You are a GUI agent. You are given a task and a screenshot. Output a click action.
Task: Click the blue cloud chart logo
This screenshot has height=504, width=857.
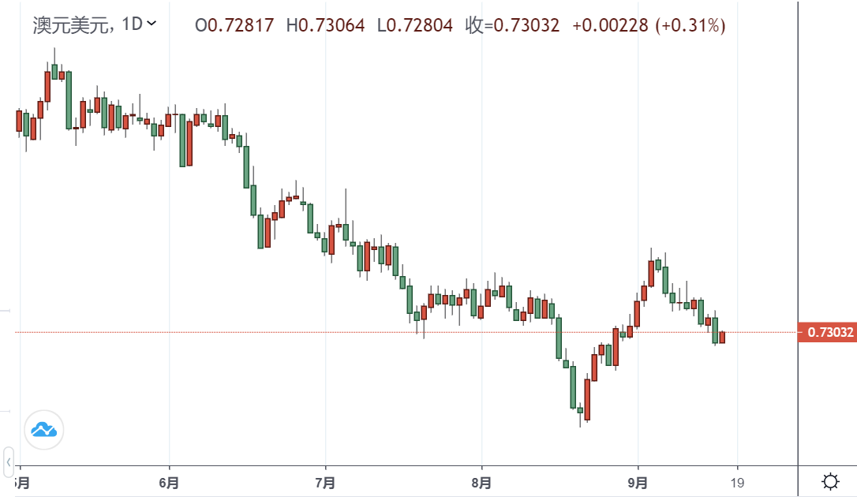point(44,430)
